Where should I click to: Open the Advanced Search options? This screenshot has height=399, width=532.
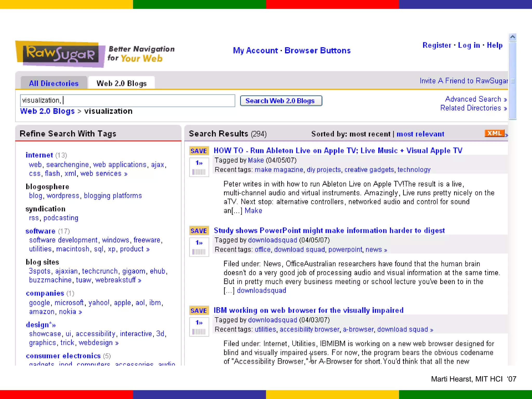click(476, 99)
